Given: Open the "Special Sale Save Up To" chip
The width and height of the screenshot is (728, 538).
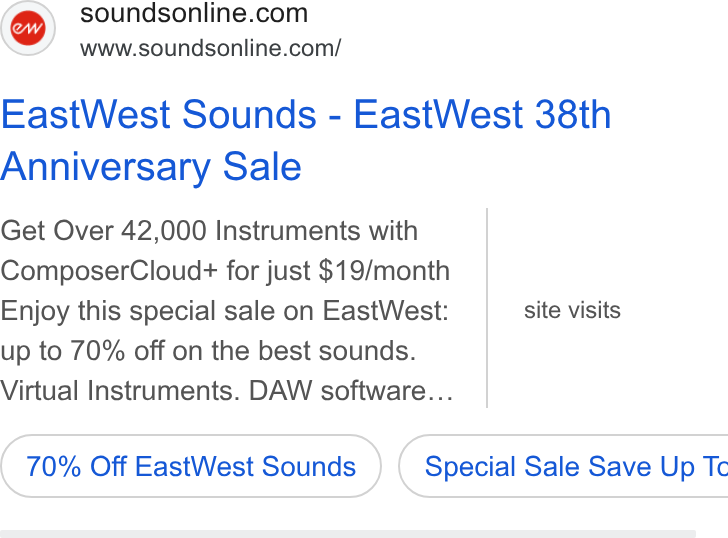Looking at the screenshot, I should pos(563,466).
